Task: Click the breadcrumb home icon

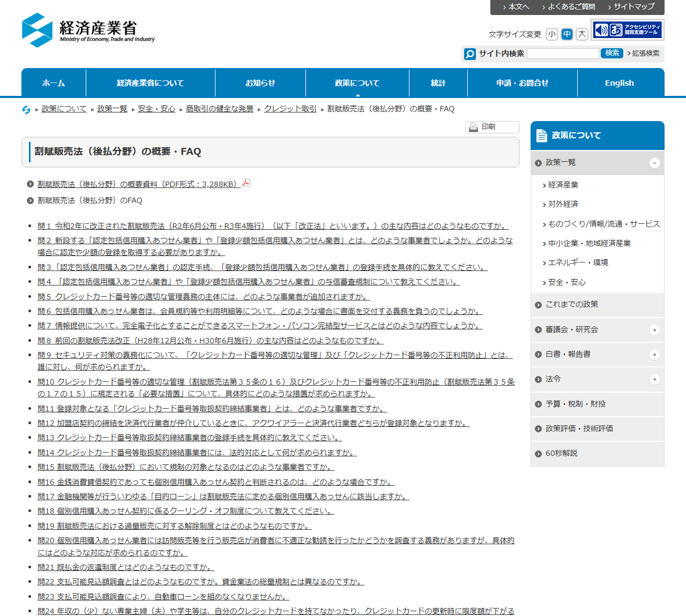Action: 26,109
